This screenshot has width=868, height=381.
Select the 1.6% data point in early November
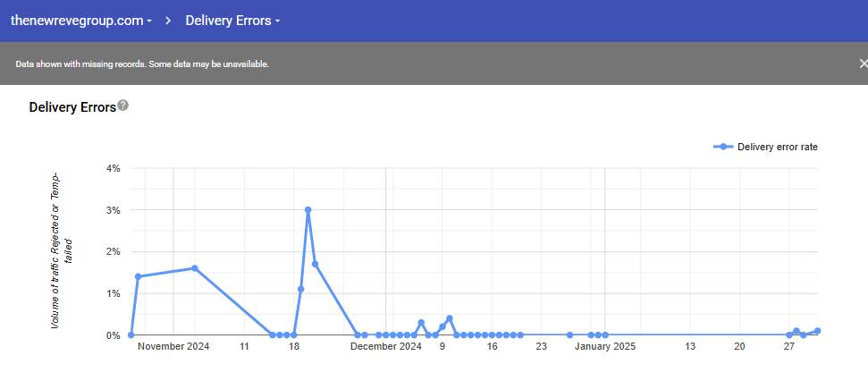[x=195, y=268]
